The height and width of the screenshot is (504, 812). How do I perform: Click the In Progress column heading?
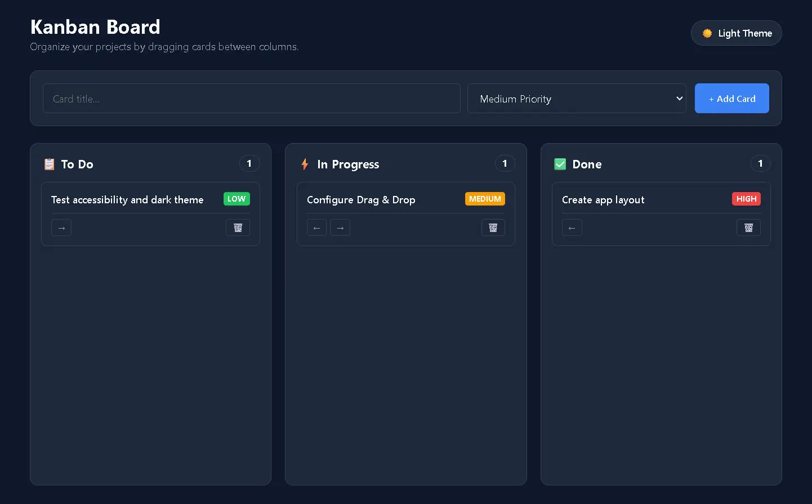click(x=348, y=164)
